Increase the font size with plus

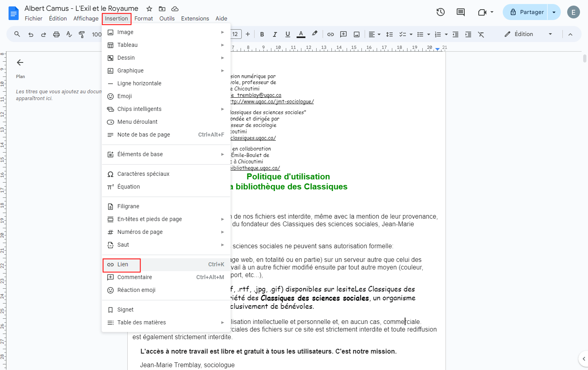coord(248,34)
